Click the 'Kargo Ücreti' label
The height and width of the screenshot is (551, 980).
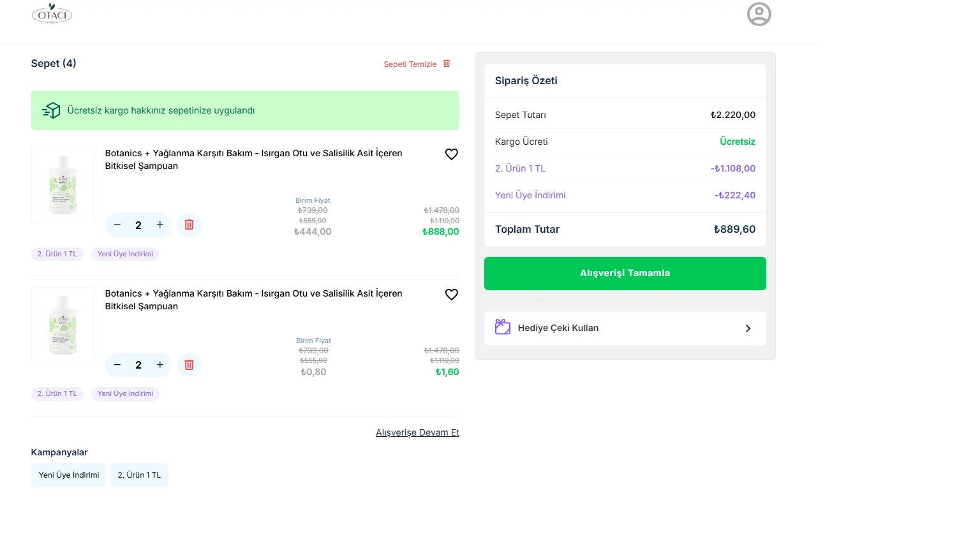coord(521,142)
